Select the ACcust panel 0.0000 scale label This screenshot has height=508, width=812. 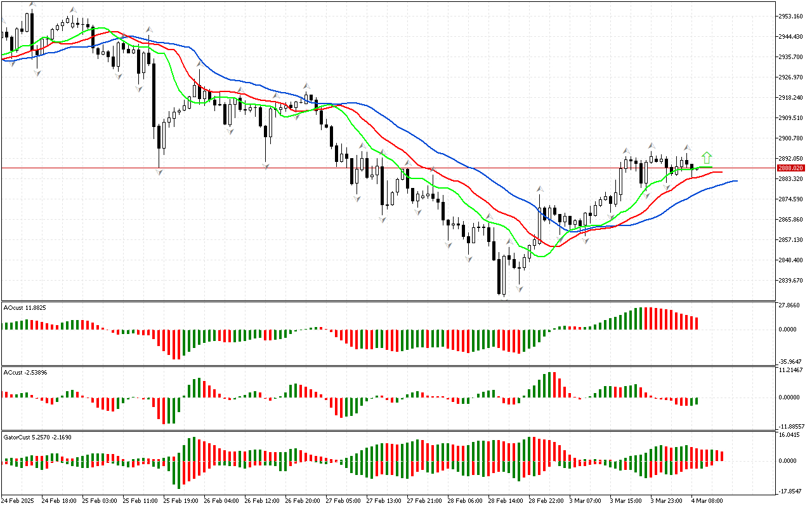790,398
